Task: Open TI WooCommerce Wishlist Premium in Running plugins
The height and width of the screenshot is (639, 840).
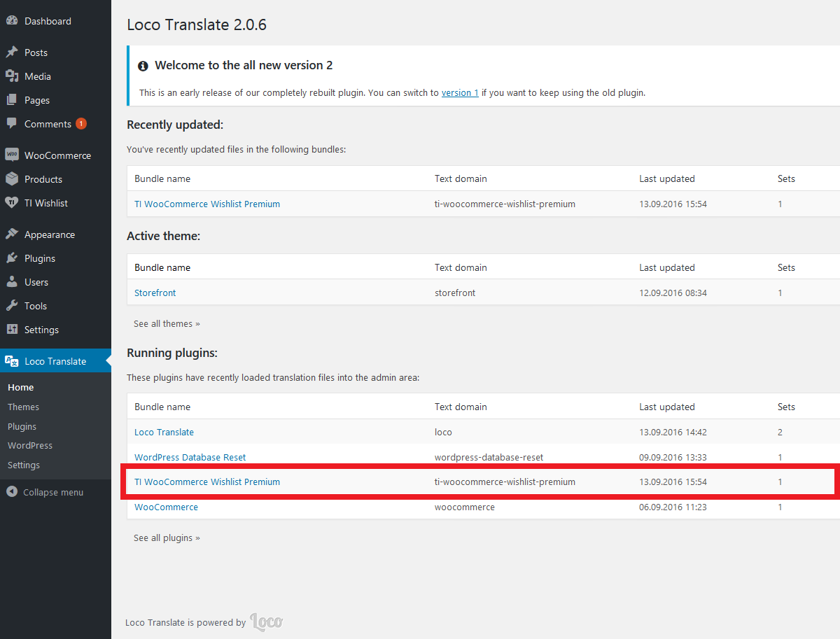Action: click(207, 482)
